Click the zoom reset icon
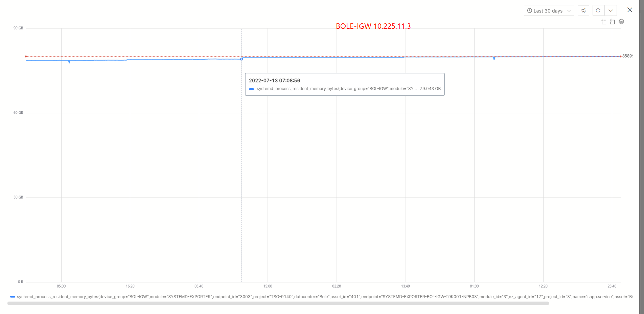 coord(612,22)
